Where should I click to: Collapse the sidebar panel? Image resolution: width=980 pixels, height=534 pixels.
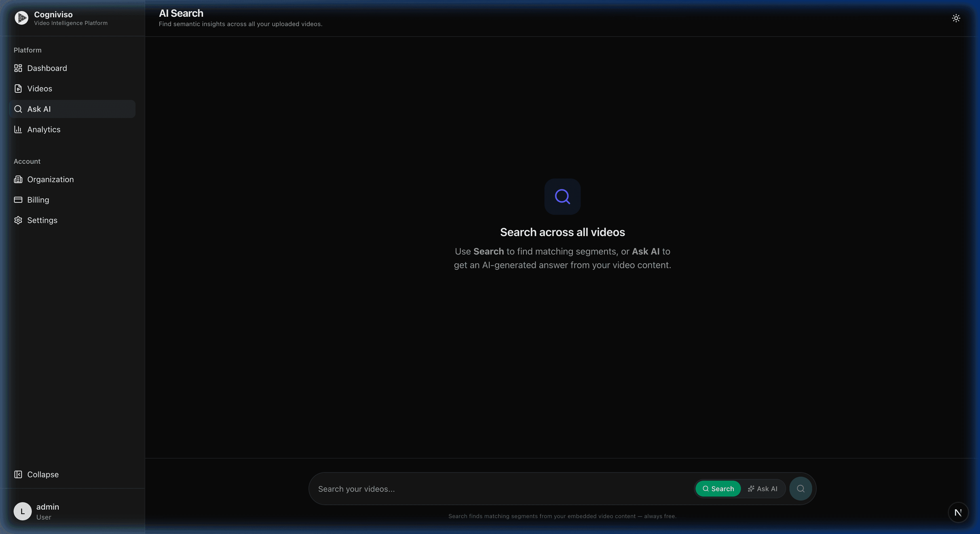pos(37,475)
